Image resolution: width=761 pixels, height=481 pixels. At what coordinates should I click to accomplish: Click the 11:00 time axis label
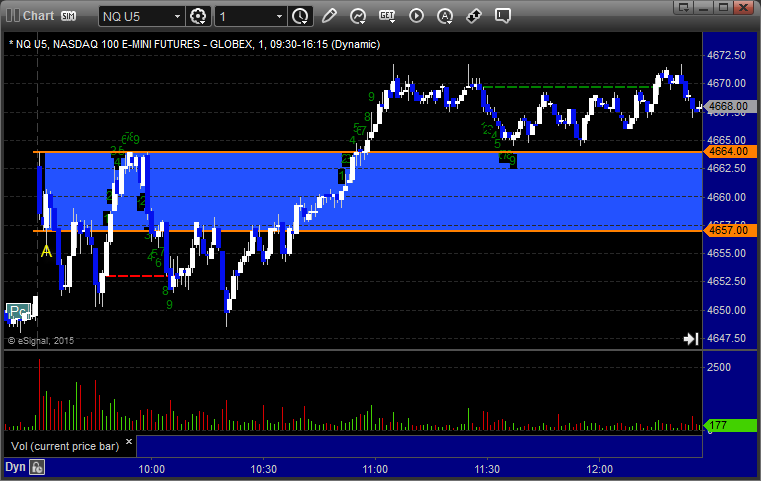(x=375, y=469)
